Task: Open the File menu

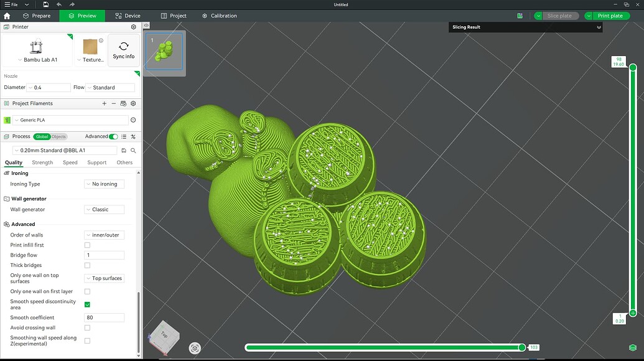Action: (x=11, y=4)
